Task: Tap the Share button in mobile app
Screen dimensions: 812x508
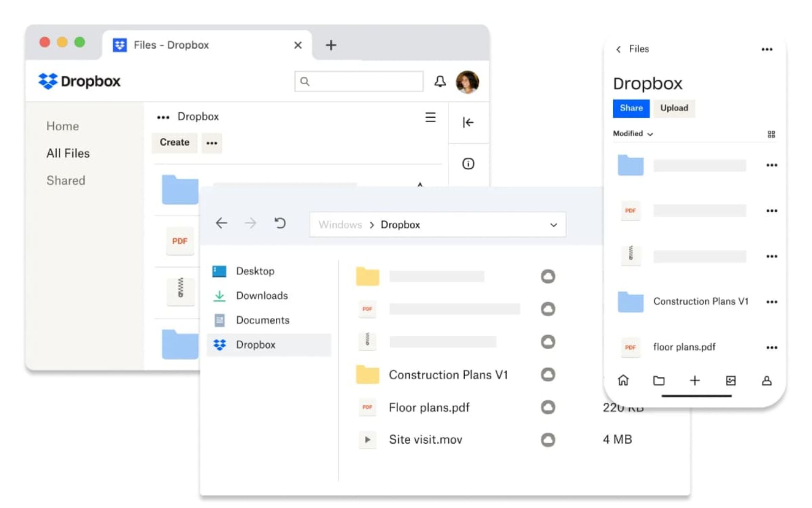Action: click(x=631, y=108)
